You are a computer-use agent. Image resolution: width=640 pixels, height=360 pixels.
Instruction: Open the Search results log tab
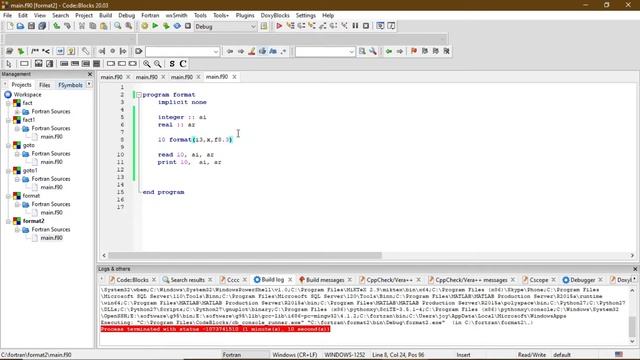pyautogui.click(x=187, y=280)
